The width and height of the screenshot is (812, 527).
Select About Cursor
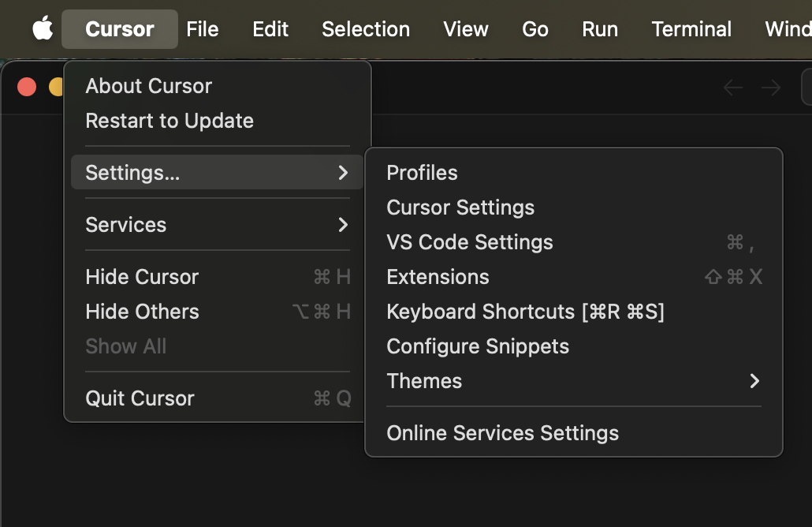click(148, 85)
